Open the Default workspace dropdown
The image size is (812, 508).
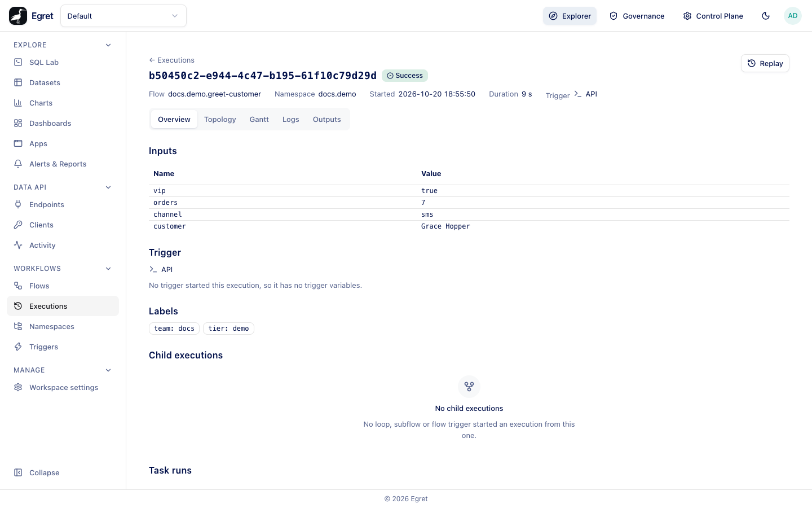[123, 16]
